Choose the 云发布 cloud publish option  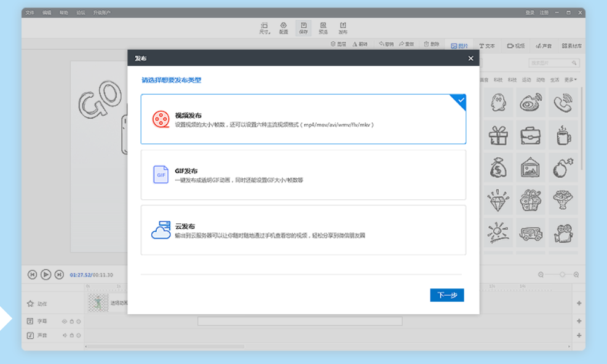(303, 230)
